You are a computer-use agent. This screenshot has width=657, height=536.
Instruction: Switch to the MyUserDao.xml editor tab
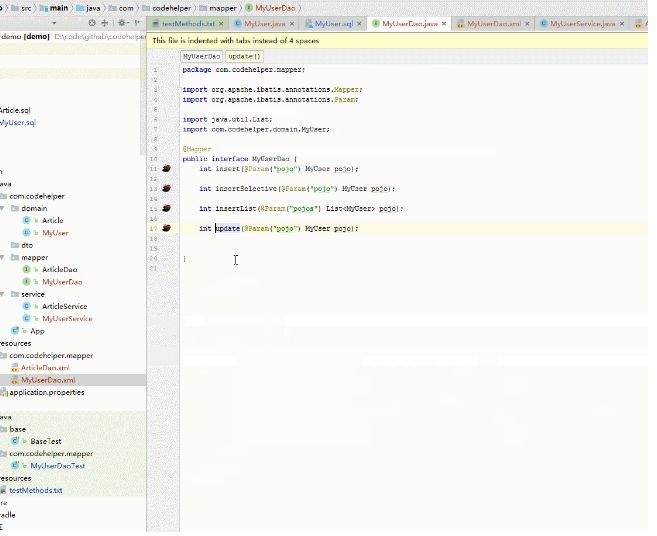tap(495, 23)
